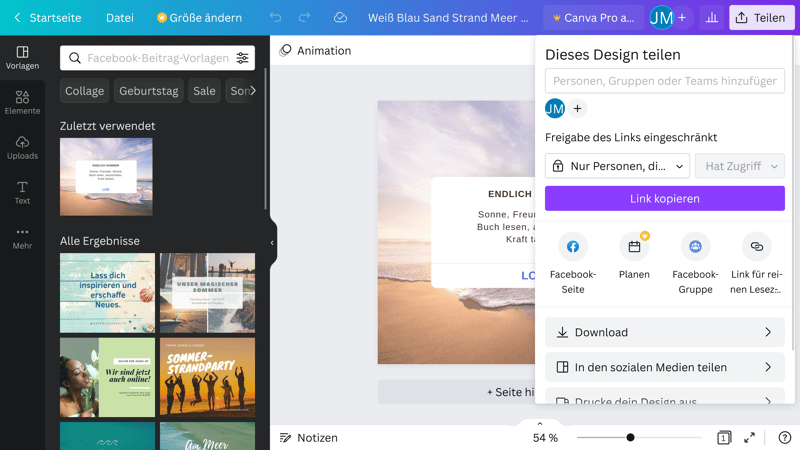Select the Text tool in sidebar
This screenshot has height=450, width=800.
(x=22, y=193)
